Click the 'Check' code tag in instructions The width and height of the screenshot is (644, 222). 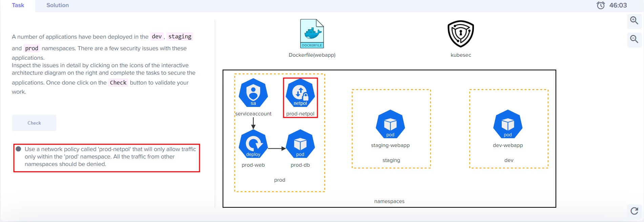point(118,82)
